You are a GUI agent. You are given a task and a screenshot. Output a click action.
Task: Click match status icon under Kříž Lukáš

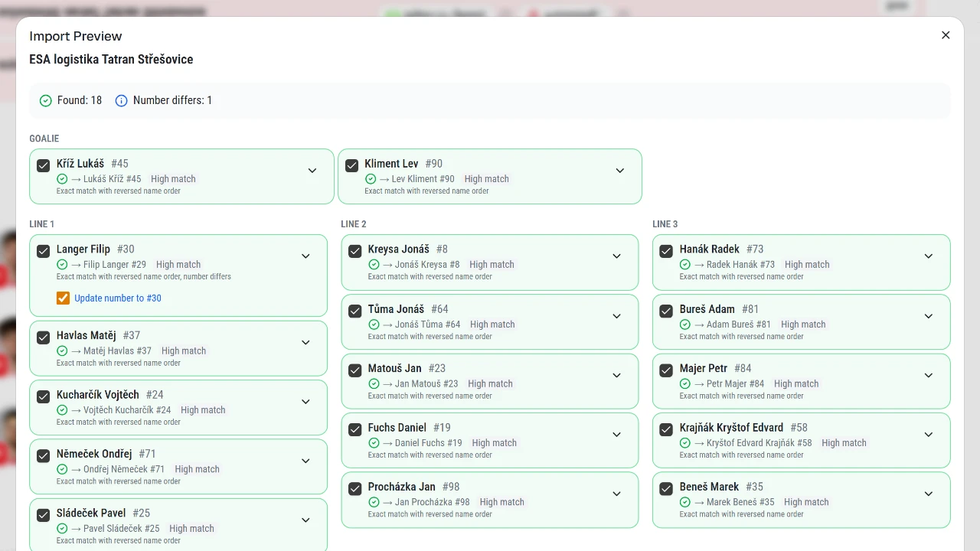pyautogui.click(x=62, y=179)
